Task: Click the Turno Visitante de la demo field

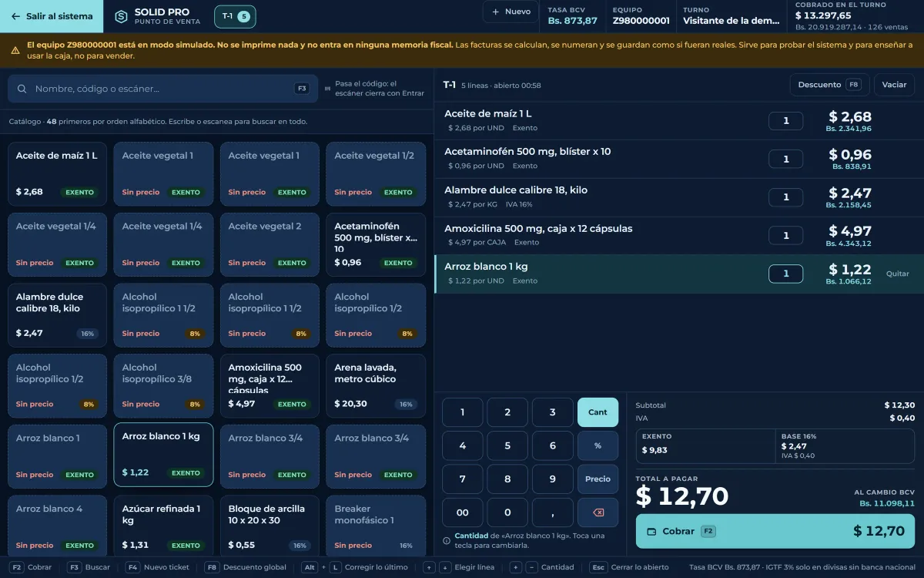Action: 731,16
